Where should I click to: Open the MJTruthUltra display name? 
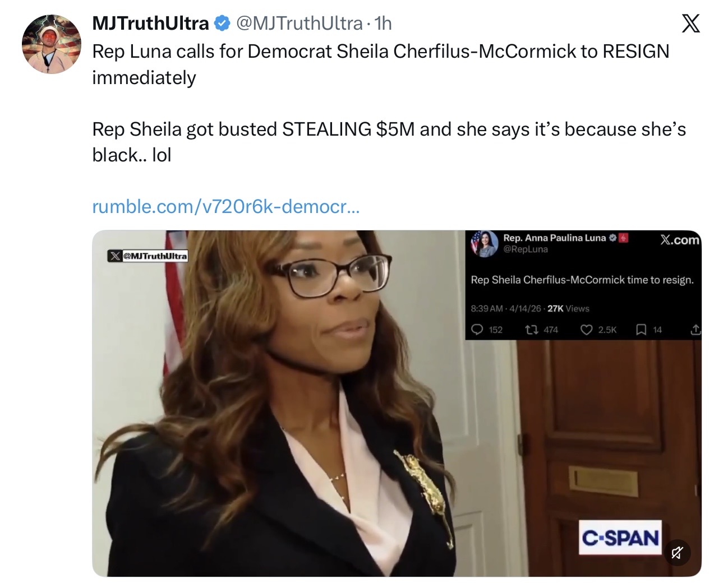tap(150, 24)
